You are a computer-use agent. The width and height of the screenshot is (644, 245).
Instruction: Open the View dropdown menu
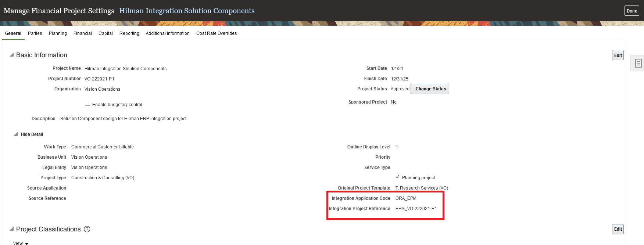tap(21, 243)
